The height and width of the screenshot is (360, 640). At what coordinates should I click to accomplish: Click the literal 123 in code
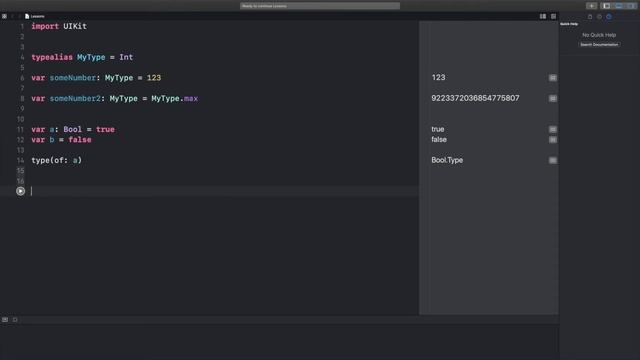point(154,78)
